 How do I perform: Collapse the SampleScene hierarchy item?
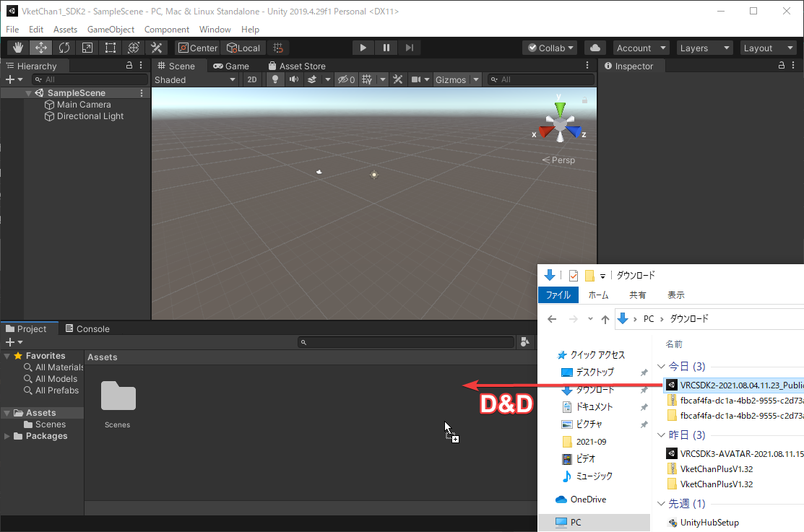pos(27,92)
